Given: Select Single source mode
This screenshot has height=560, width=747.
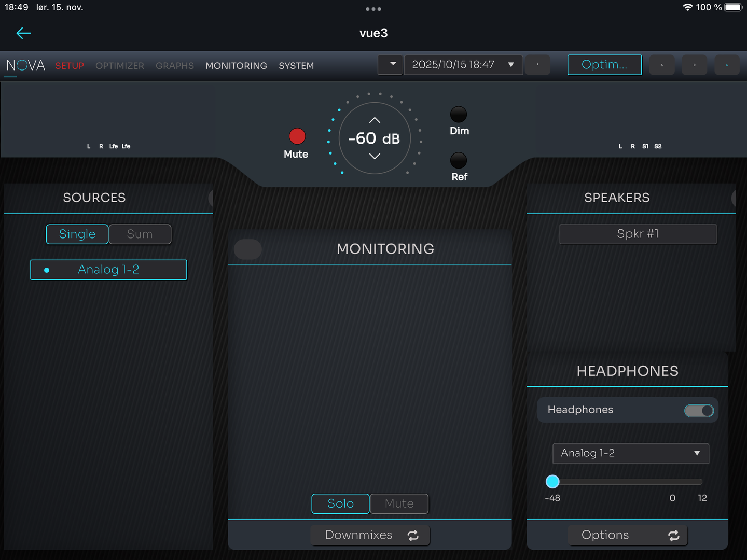Looking at the screenshot, I should tap(77, 234).
